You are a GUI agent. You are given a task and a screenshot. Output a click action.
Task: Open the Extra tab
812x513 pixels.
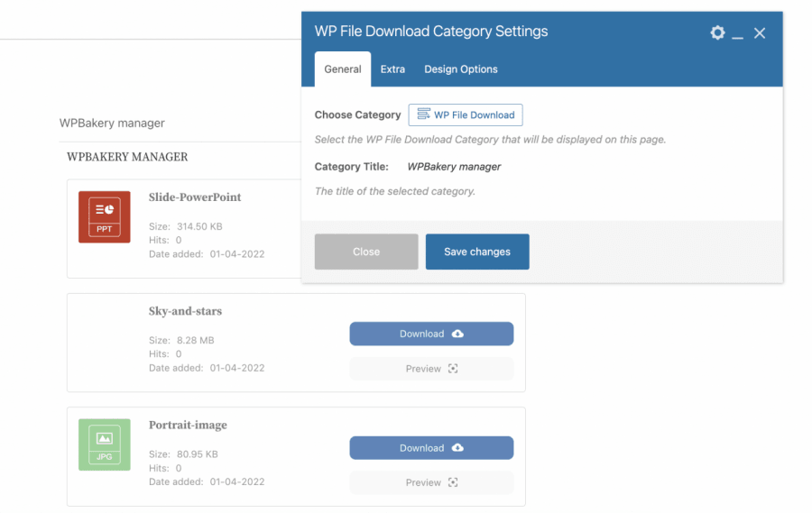[392, 69]
